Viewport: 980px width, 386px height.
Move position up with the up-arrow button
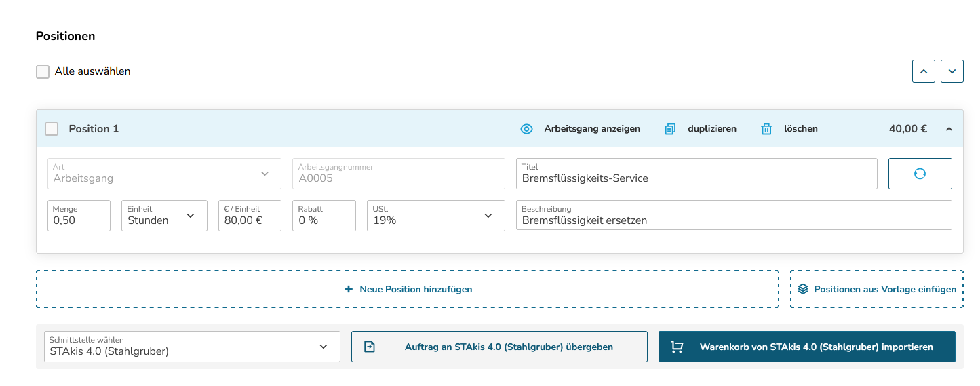[924, 71]
